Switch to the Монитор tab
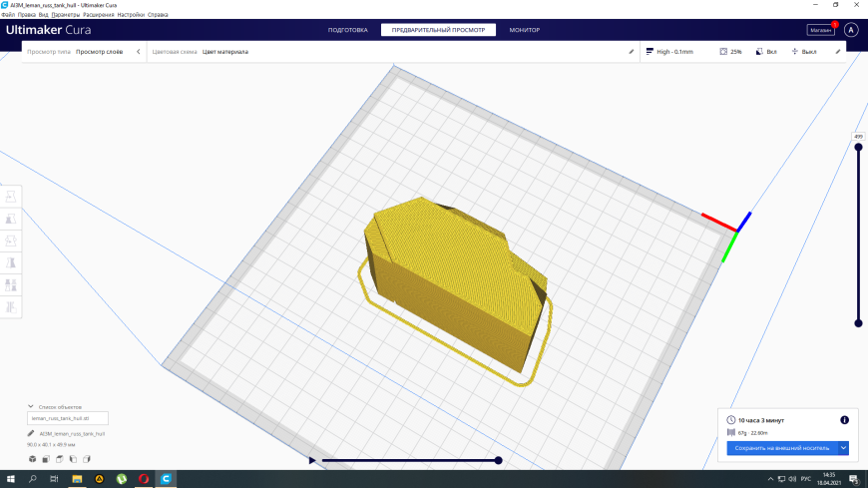This screenshot has width=868, height=488. coord(524,30)
